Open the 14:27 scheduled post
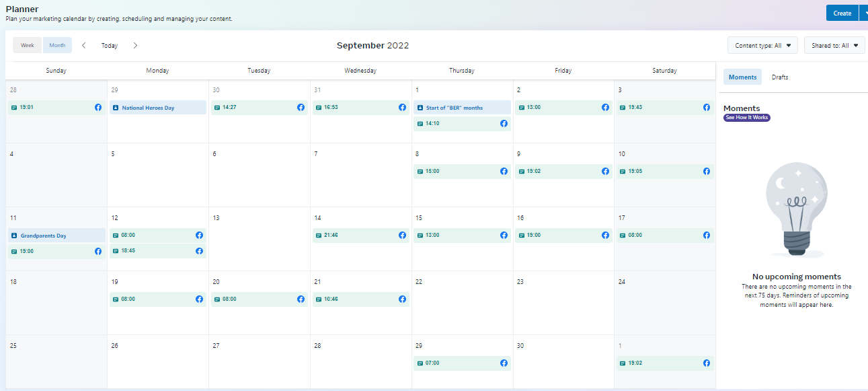Screen dimensions: 868x391 (260, 108)
